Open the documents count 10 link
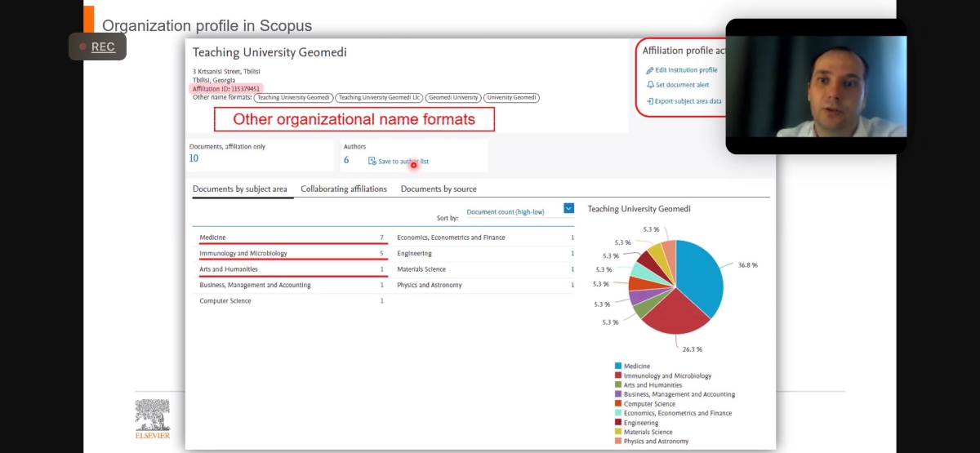The width and height of the screenshot is (980, 453). 194,158
